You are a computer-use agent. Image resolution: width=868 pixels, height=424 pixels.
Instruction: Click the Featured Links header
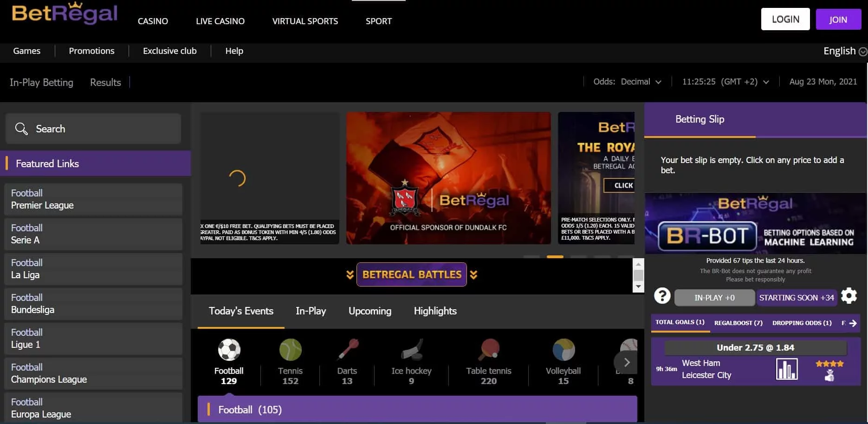click(x=95, y=163)
